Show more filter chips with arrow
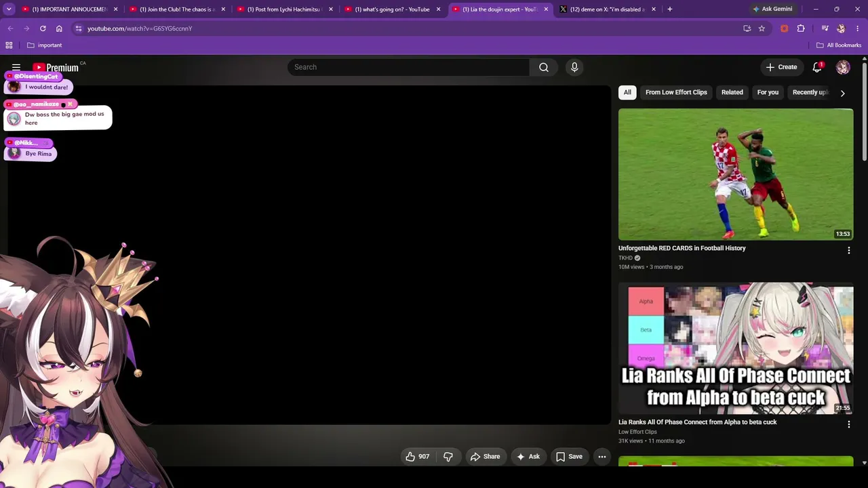This screenshot has width=868, height=488. (843, 93)
